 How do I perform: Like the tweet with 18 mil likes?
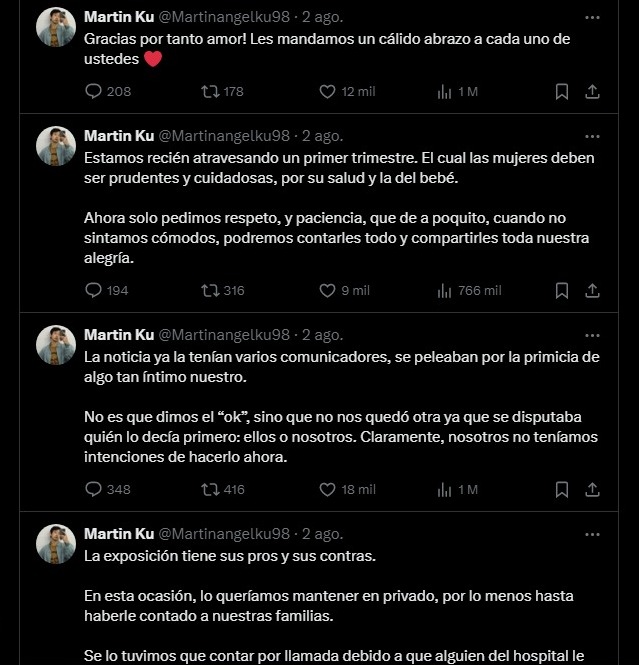(x=327, y=490)
